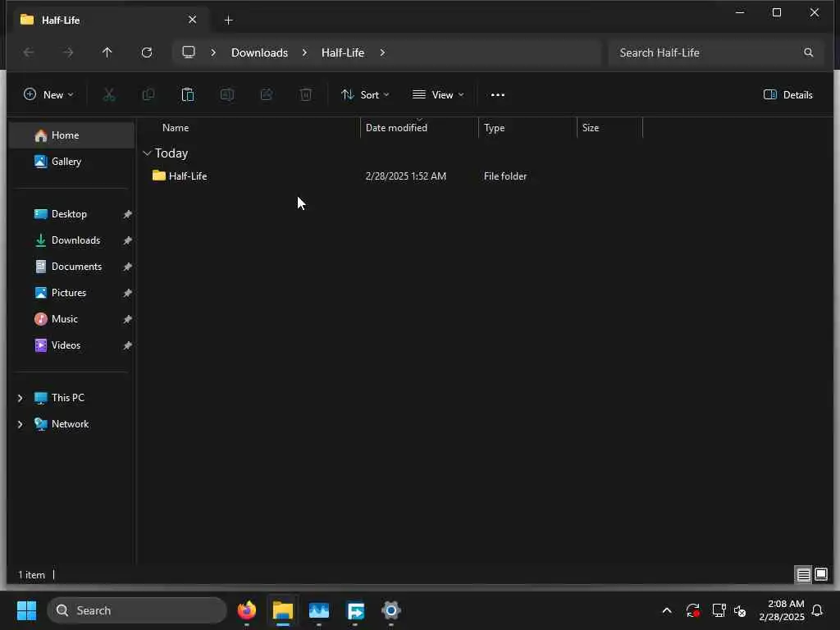This screenshot has height=630, width=840.
Task: Open Videos in the sidebar
Action: click(x=71, y=345)
